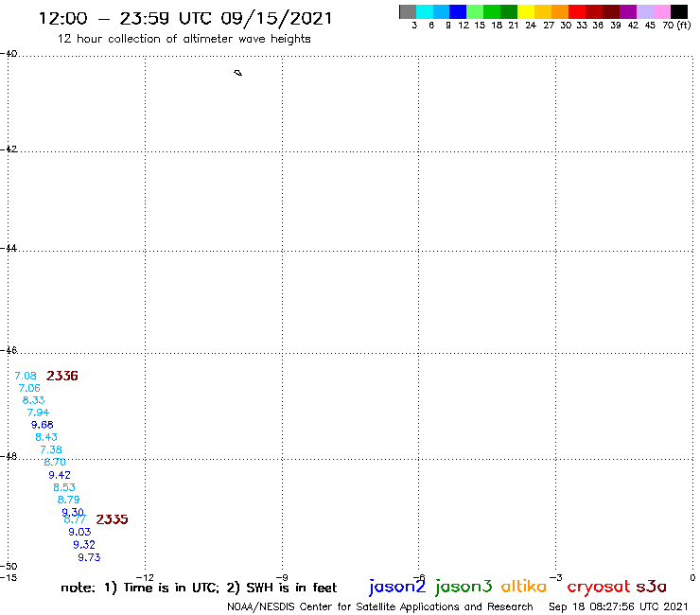Click the s3a satellite label
The height and width of the screenshot is (615, 700).
coord(652,587)
